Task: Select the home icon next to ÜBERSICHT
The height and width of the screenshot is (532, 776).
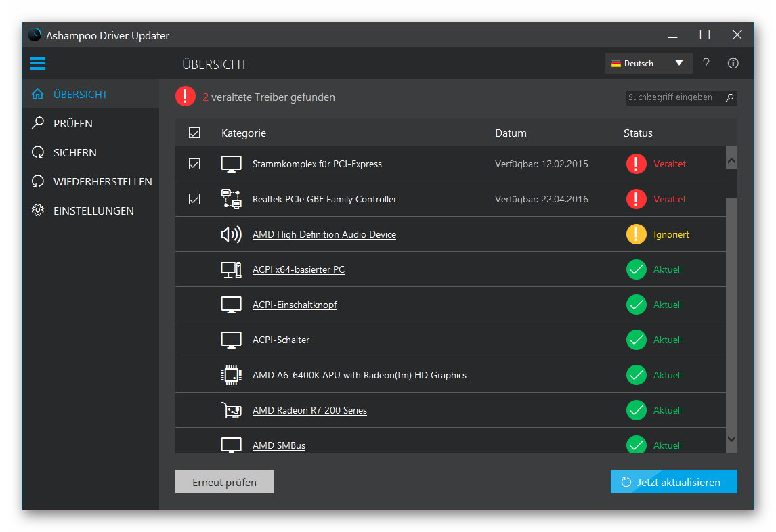Action: [x=37, y=94]
